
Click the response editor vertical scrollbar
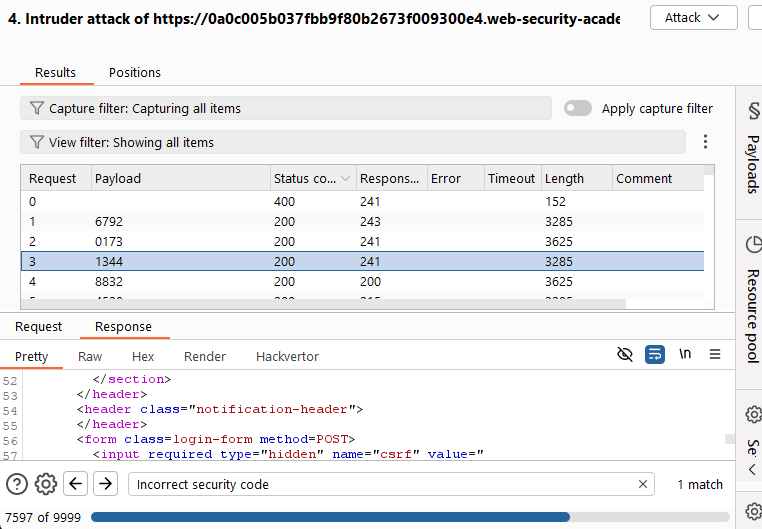730,439
